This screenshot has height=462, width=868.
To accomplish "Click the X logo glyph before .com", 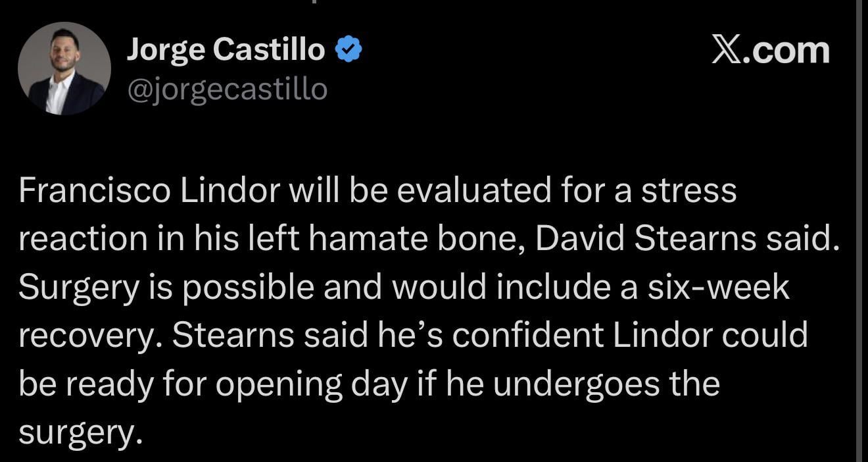I will point(726,48).
